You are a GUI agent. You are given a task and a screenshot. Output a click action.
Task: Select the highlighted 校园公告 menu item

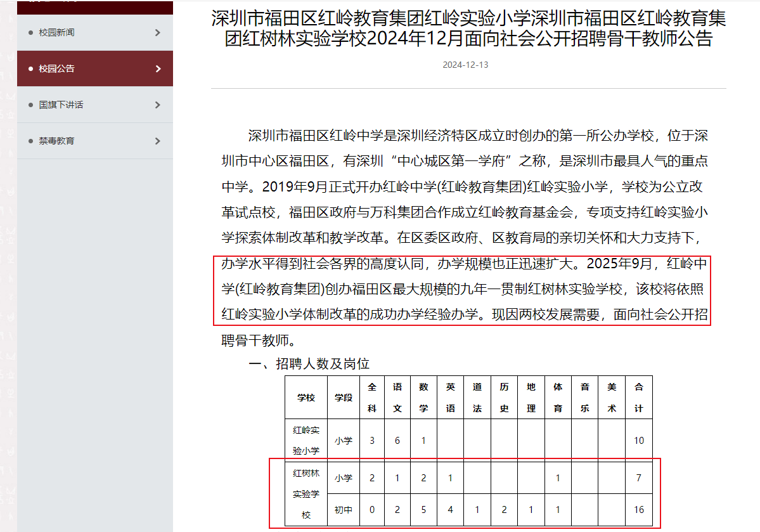(x=56, y=68)
